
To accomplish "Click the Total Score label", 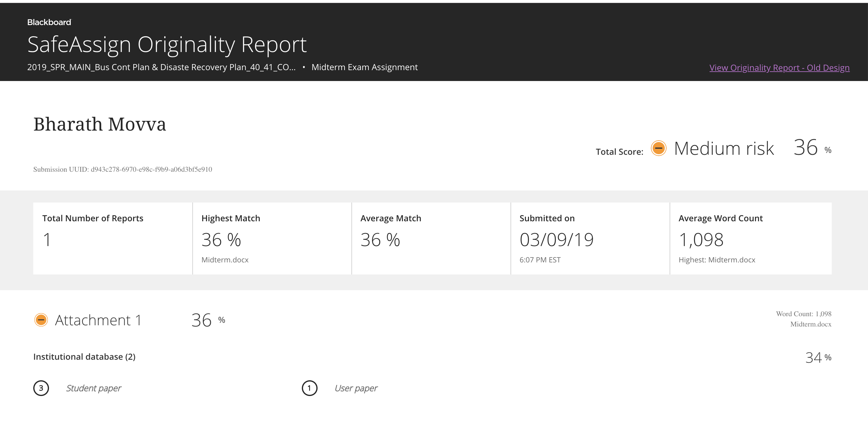I will coord(619,151).
